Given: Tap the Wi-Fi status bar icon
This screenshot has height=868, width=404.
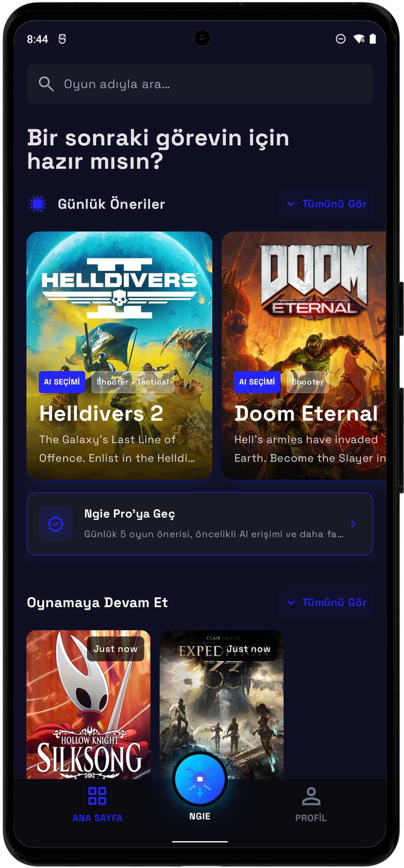Looking at the screenshot, I should click(x=359, y=39).
